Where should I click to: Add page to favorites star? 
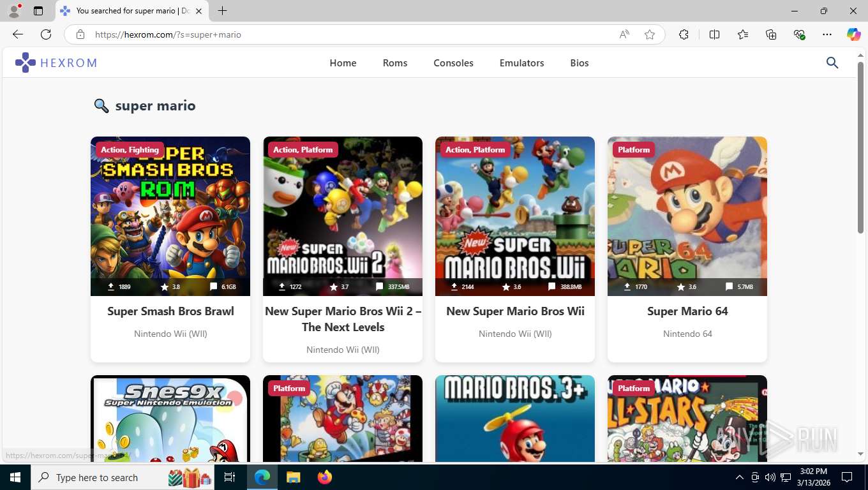[x=650, y=34]
